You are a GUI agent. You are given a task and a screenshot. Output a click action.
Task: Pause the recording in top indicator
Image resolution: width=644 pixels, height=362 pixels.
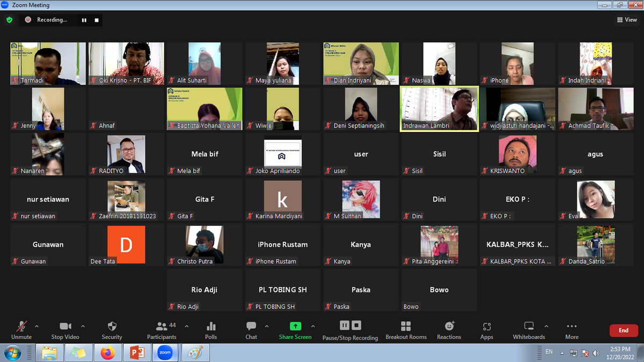[x=84, y=20]
